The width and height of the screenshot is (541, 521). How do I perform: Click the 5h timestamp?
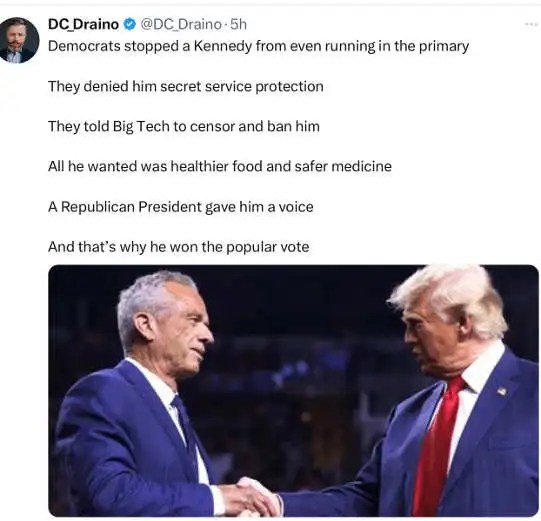pos(238,24)
